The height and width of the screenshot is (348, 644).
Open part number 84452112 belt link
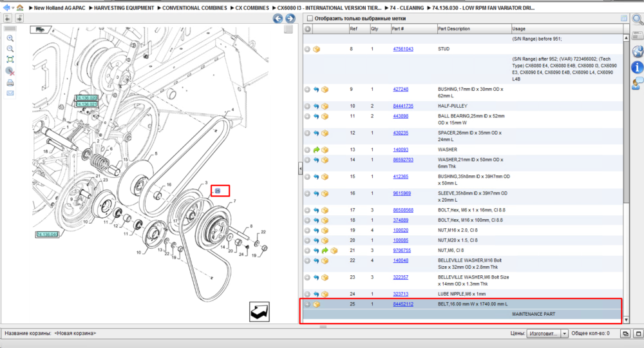(403, 304)
